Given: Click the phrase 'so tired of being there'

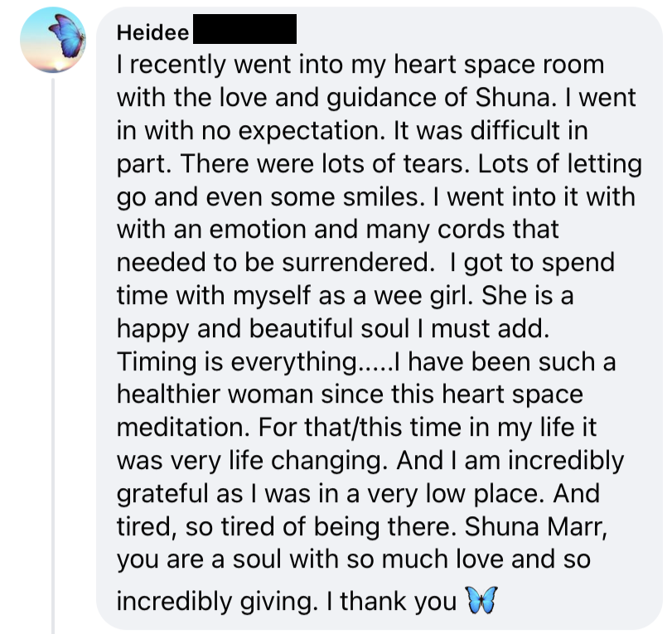Looking at the screenshot, I should point(321,527).
